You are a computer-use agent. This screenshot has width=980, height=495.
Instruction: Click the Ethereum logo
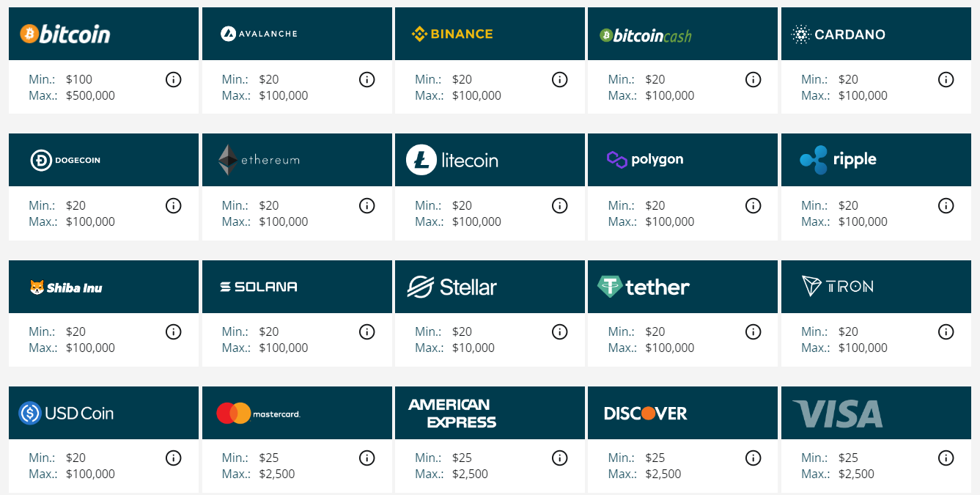coord(259,159)
